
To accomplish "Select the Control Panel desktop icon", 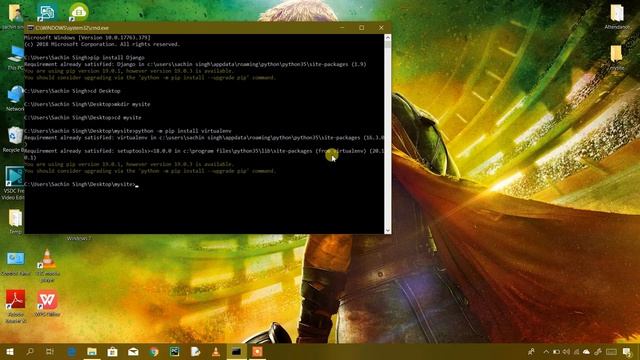I will click(x=16, y=262).
